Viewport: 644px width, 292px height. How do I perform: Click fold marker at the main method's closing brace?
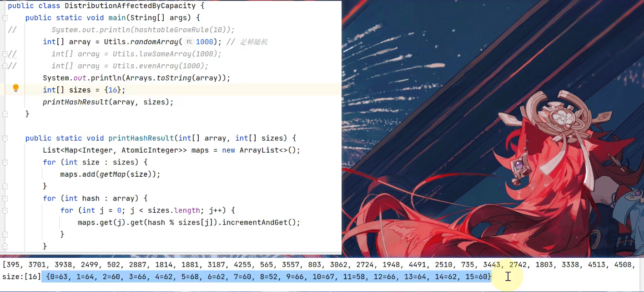tap(5, 114)
